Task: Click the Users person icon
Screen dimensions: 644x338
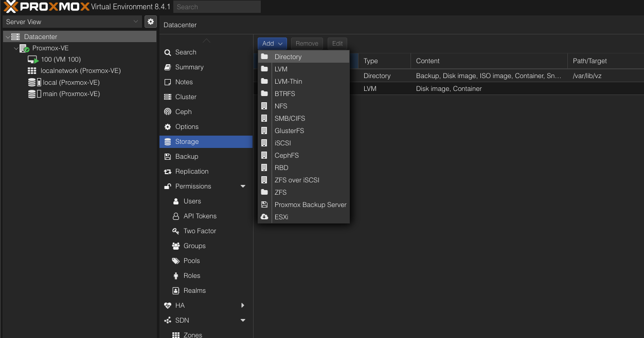Action: [176, 201]
